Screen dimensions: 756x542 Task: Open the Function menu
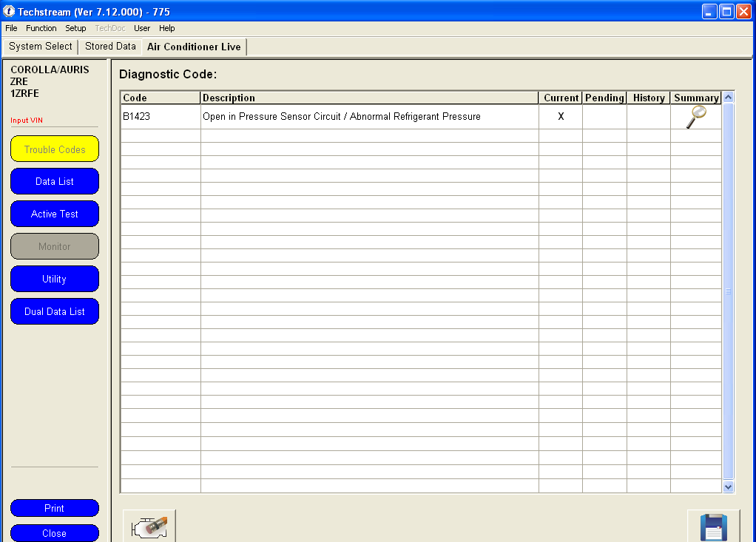pos(41,28)
